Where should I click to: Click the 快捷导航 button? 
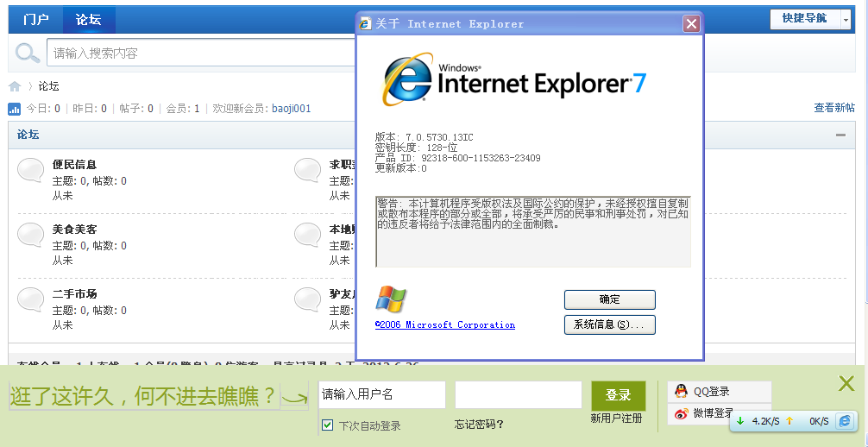[x=805, y=19]
